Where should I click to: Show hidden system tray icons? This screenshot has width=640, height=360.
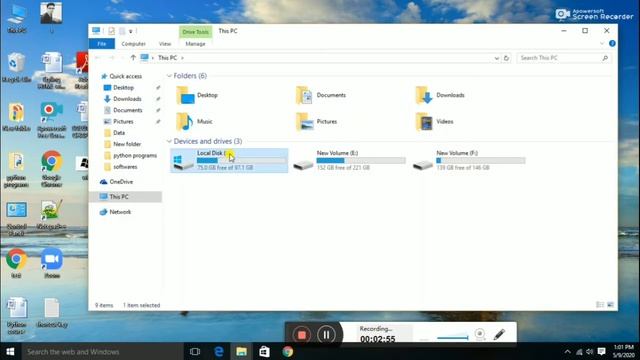point(567,351)
